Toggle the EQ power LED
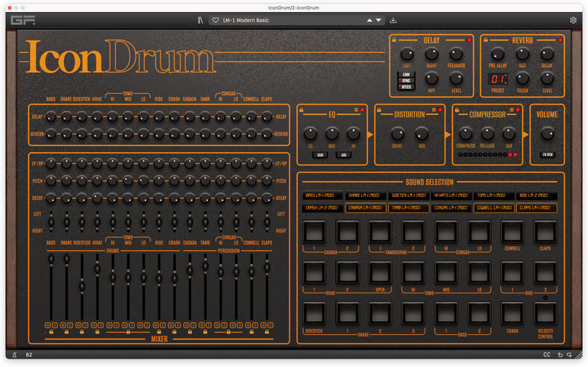The height and width of the screenshot is (367, 588). [362, 110]
